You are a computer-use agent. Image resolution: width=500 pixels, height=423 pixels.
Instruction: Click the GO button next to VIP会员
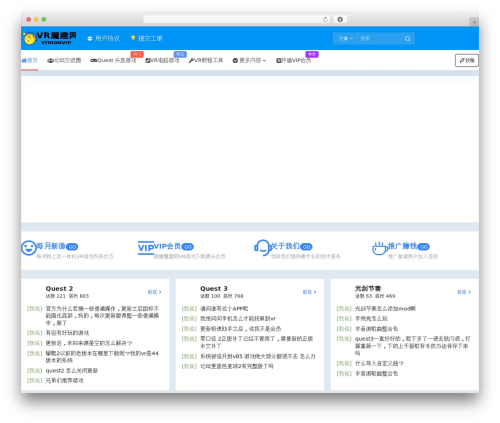pos(188,247)
